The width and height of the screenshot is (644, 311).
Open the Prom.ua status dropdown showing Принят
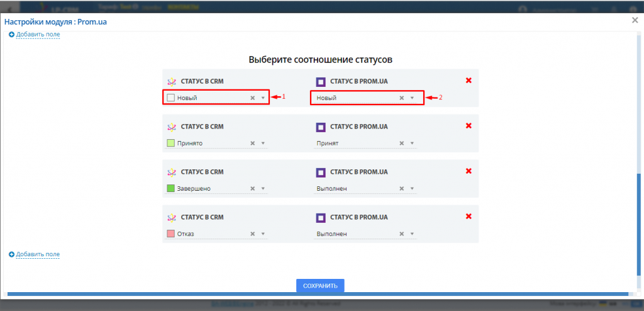pyautogui.click(x=412, y=143)
